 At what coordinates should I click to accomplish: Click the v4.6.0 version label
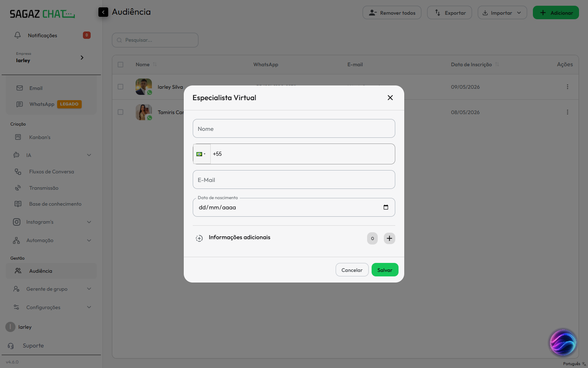point(12,362)
